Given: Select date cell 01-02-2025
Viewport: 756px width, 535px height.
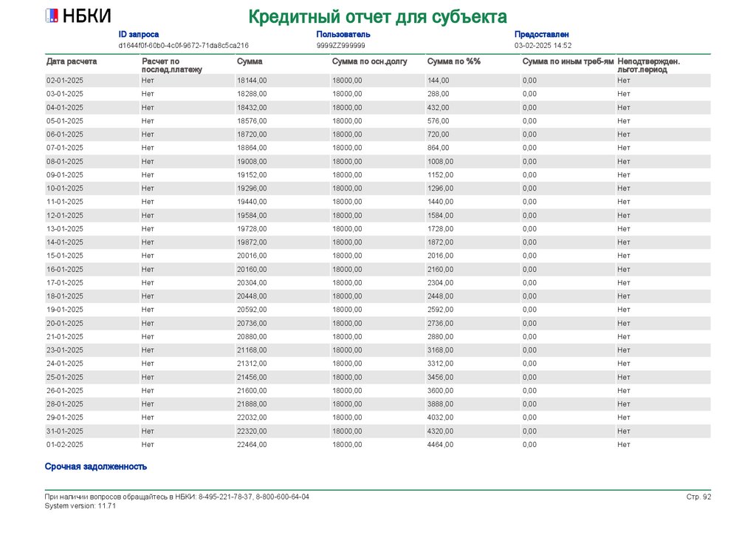Looking at the screenshot, I should point(65,445).
